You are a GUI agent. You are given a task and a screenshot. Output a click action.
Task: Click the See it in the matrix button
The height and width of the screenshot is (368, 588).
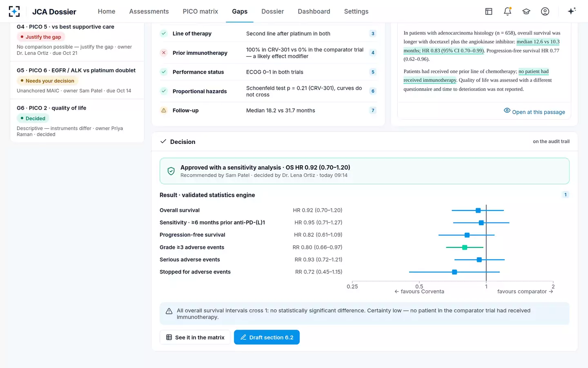coord(195,337)
